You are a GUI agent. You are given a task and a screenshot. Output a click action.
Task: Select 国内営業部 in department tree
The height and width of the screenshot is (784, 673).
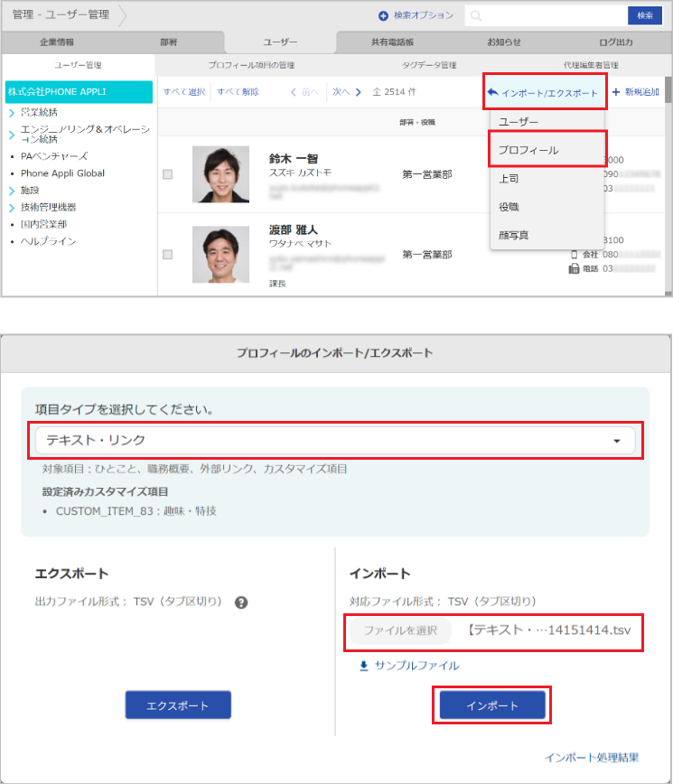coord(43,225)
